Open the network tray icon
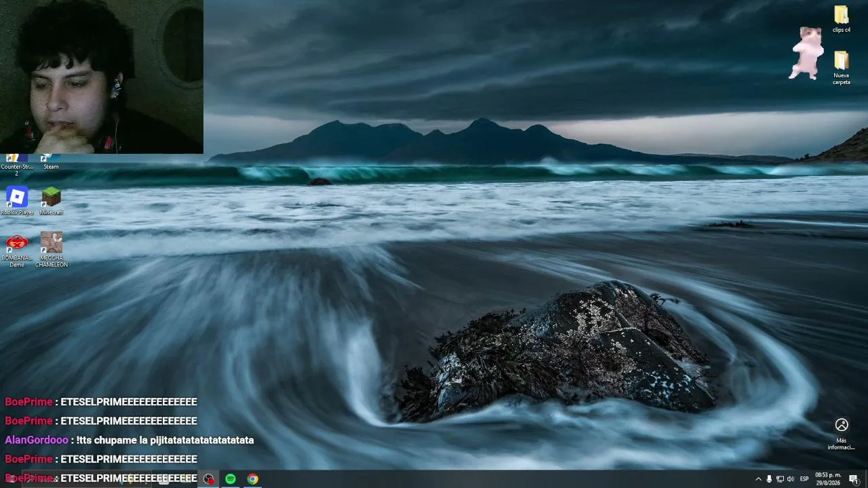This screenshot has width=868, height=488. point(780,479)
